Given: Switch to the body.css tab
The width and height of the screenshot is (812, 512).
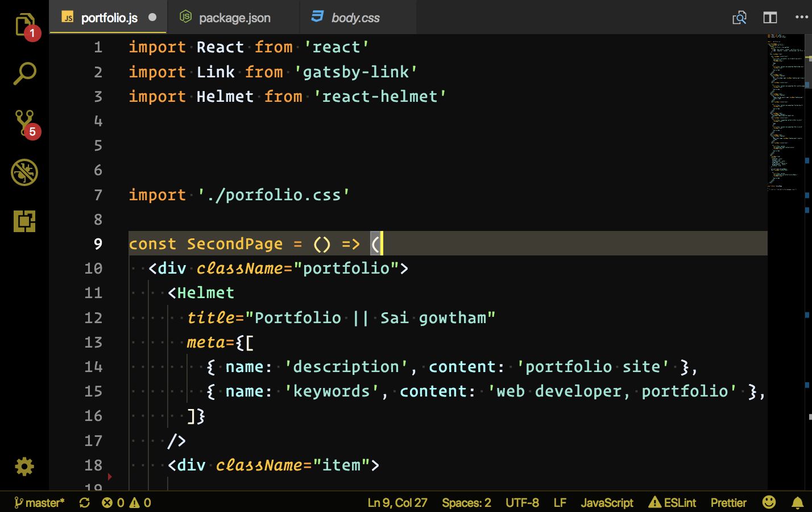Looking at the screenshot, I should [x=355, y=18].
